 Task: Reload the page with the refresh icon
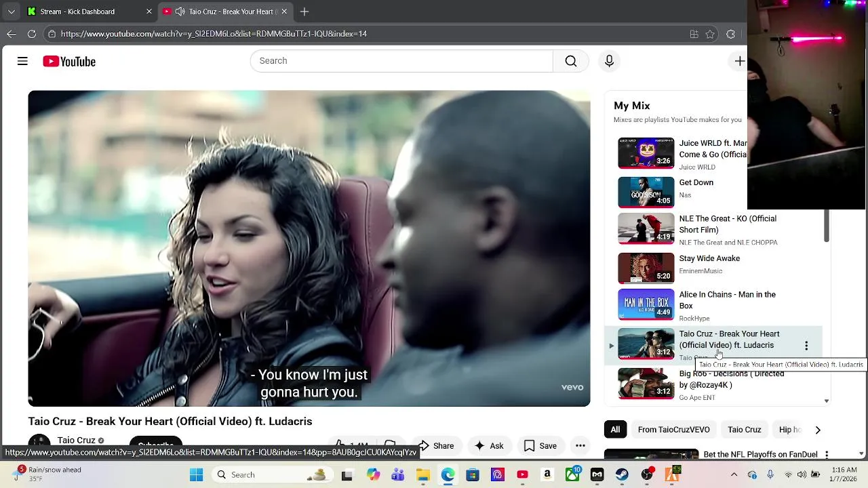point(32,34)
